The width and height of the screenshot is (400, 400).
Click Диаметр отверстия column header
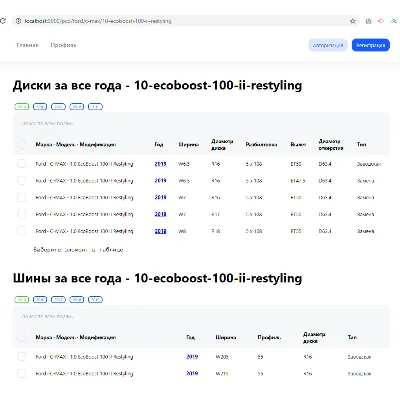(x=331, y=145)
